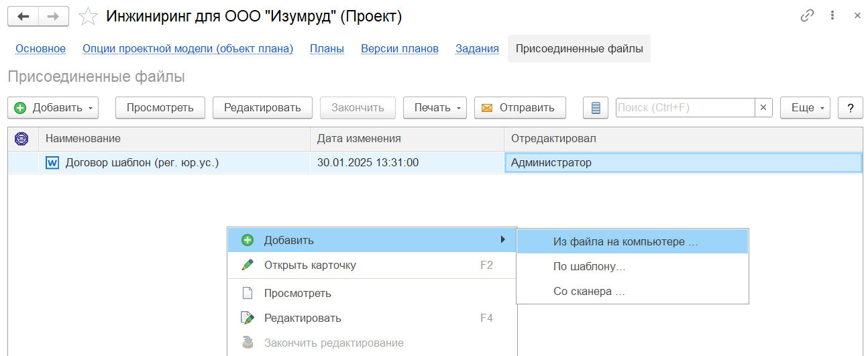Open the three-dot options menu
The width and height of the screenshot is (868, 356).
[832, 15]
